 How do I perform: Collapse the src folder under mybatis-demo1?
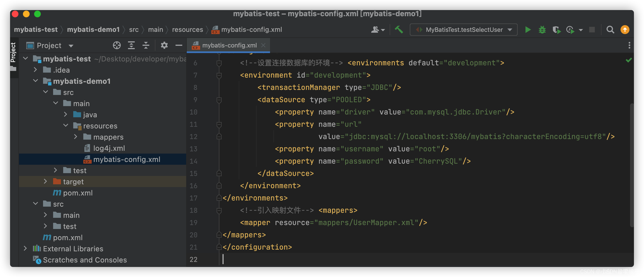[46, 92]
